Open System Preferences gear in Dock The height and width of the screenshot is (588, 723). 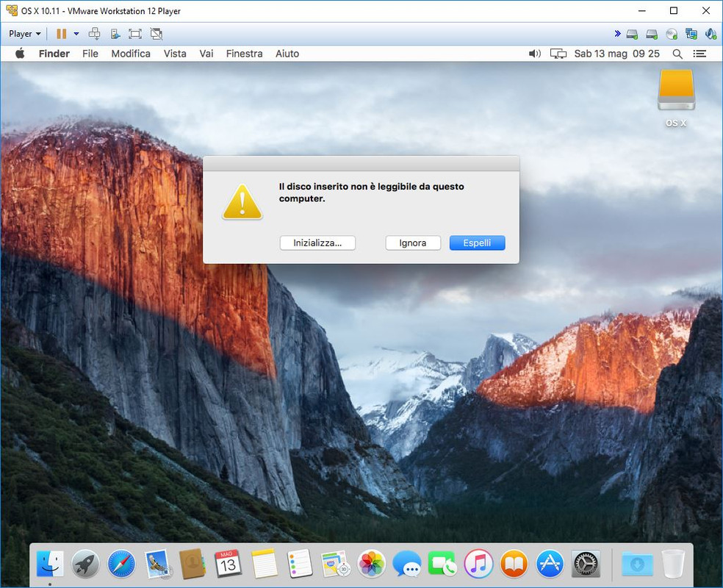coord(586,563)
